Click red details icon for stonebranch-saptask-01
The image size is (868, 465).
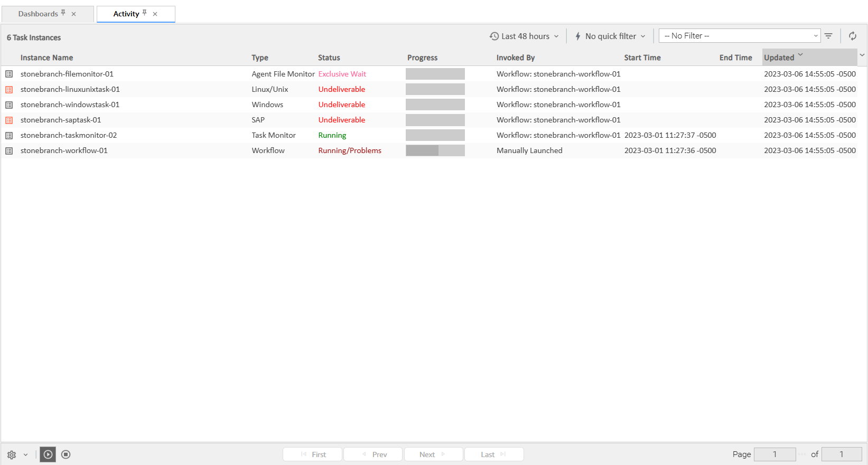tap(9, 120)
